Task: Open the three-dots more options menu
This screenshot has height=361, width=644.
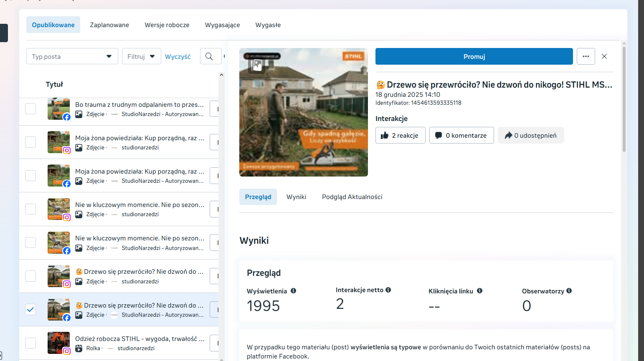Action: (x=586, y=56)
